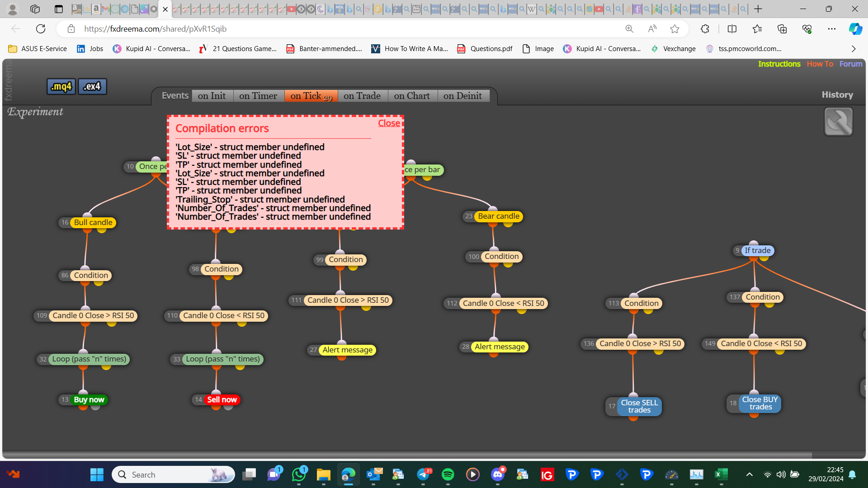The height and width of the screenshot is (488, 868).
Task: Select the Sell now block
Action: 222,399
